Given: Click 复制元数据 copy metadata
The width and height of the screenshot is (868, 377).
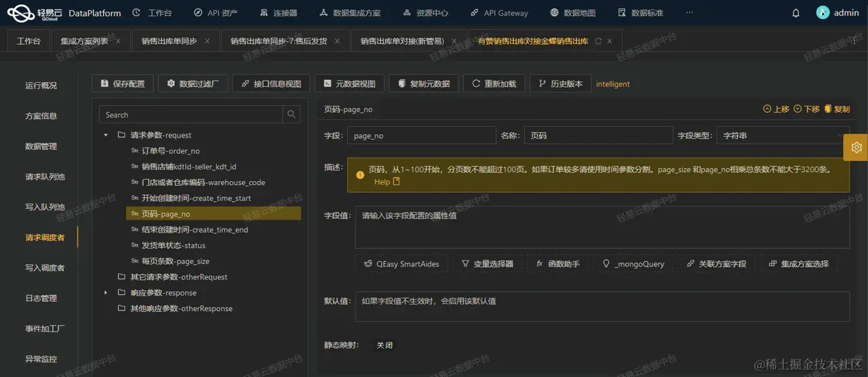Looking at the screenshot, I should (424, 83).
